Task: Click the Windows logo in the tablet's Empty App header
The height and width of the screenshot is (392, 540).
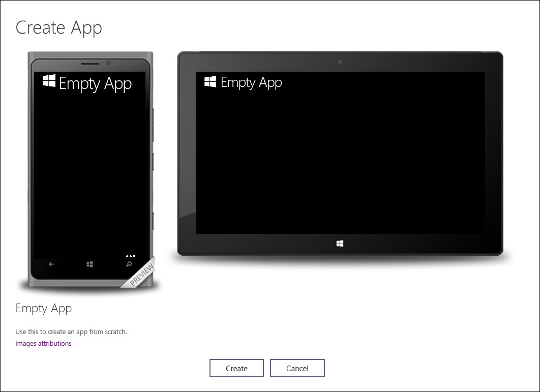Action: click(209, 81)
